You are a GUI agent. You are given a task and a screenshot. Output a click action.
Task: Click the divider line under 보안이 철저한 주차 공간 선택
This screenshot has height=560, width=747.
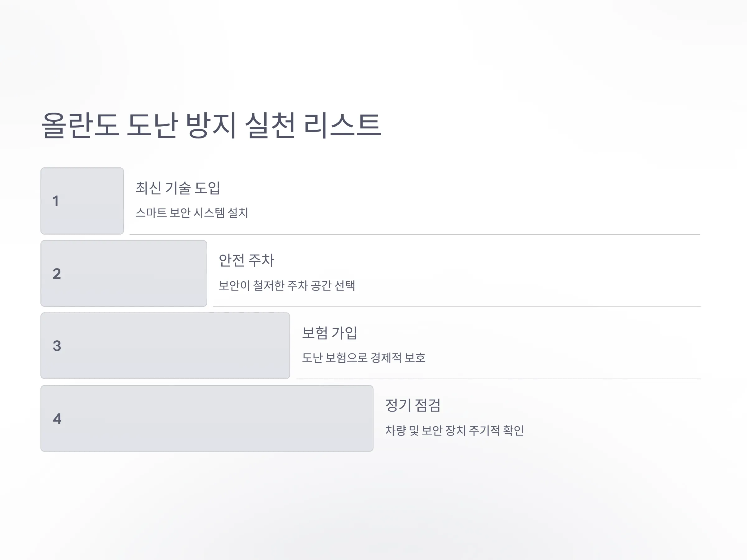click(x=457, y=306)
